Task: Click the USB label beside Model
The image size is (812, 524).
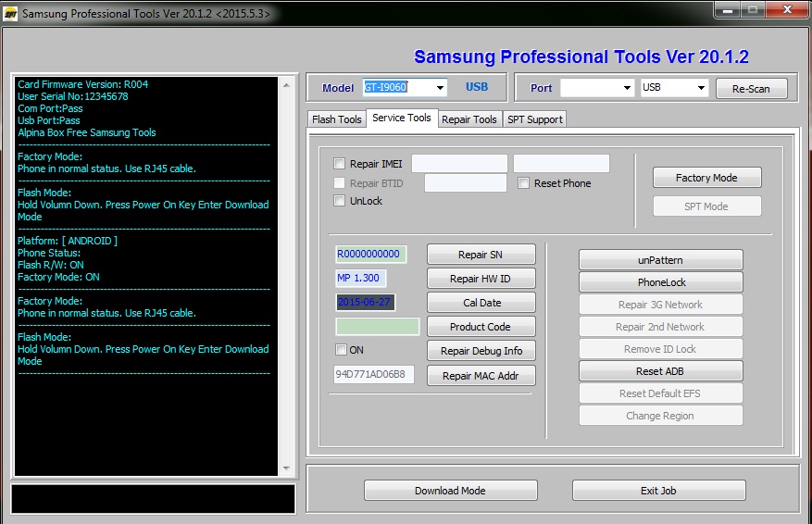Action: (x=477, y=87)
